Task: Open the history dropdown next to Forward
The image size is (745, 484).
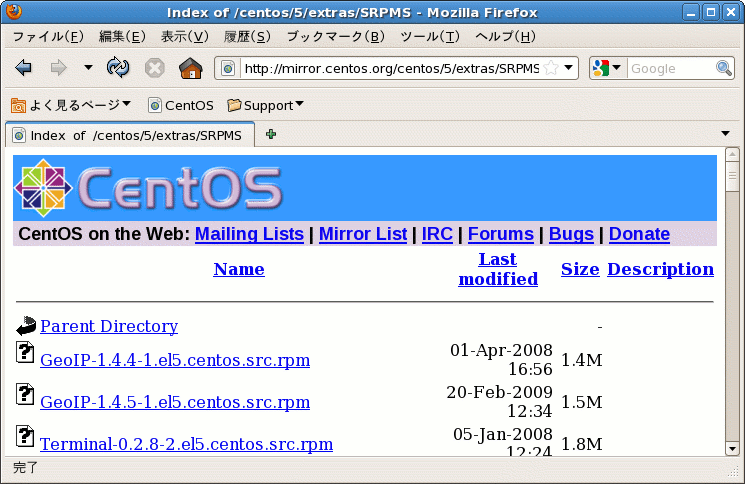Action: [88, 68]
